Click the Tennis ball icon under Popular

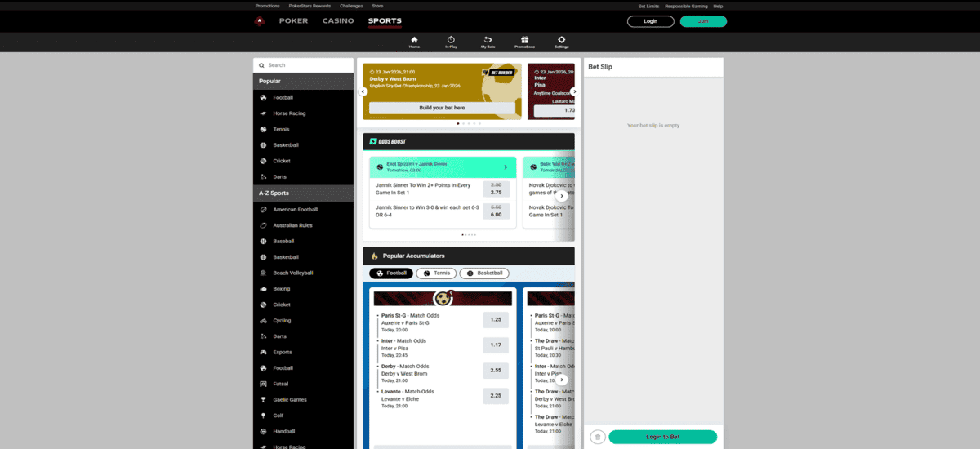point(263,129)
